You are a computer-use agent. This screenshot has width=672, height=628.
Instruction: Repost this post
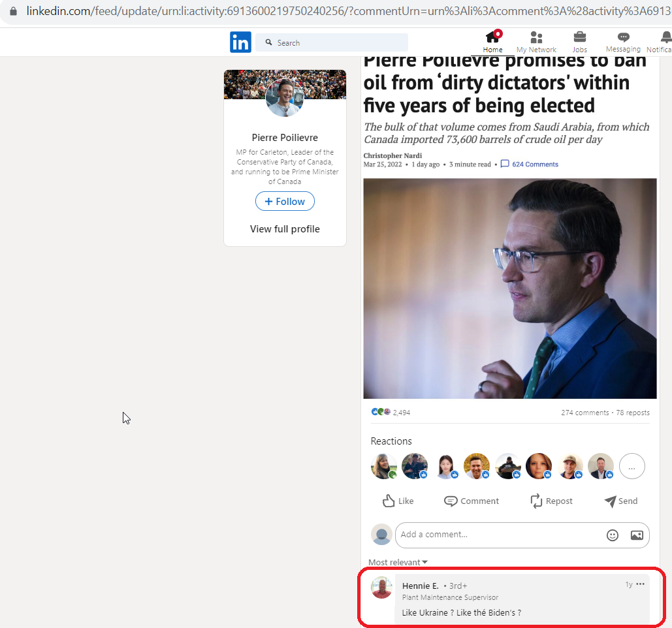[551, 501]
